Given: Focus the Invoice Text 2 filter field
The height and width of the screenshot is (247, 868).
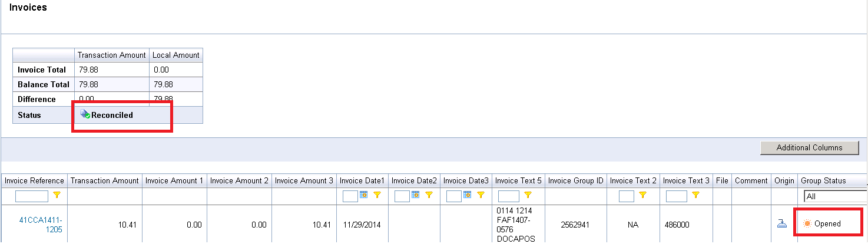Looking at the screenshot, I should pyautogui.click(x=627, y=196).
